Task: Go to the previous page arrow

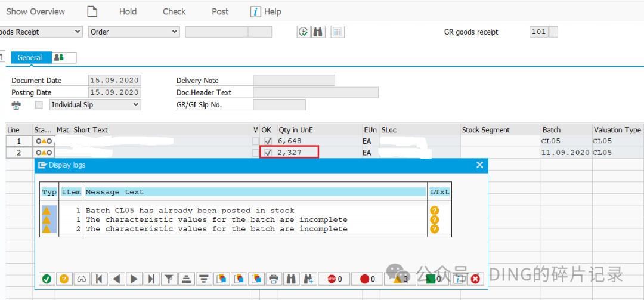Action: (116, 279)
